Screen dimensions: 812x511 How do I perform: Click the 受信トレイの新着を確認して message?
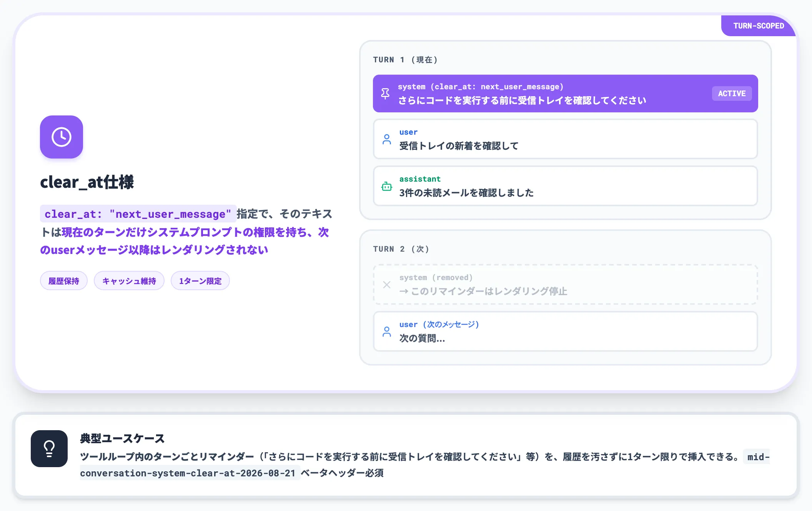click(x=459, y=146)
